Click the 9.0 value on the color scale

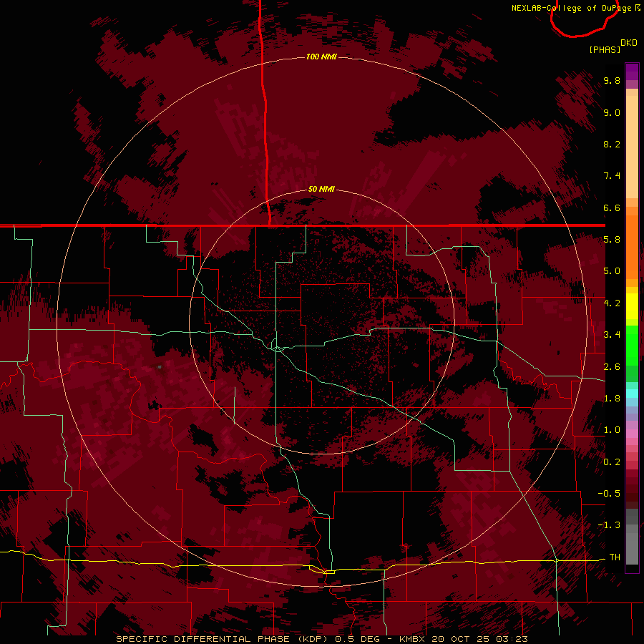[x=612, y=112]
